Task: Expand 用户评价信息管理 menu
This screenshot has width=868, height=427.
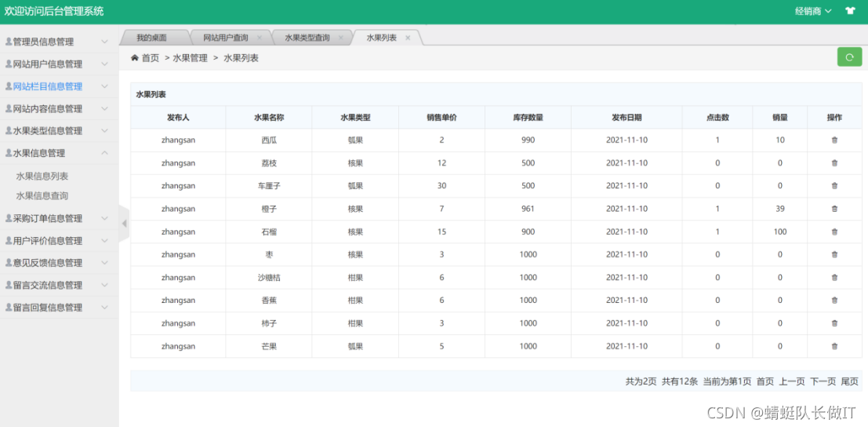Action: 60,241
